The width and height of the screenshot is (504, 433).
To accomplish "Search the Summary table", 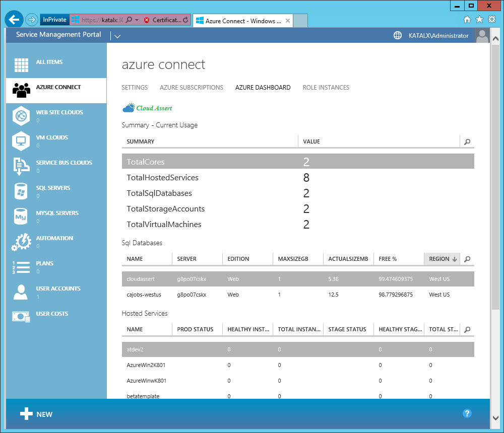I will click(467, 141).
